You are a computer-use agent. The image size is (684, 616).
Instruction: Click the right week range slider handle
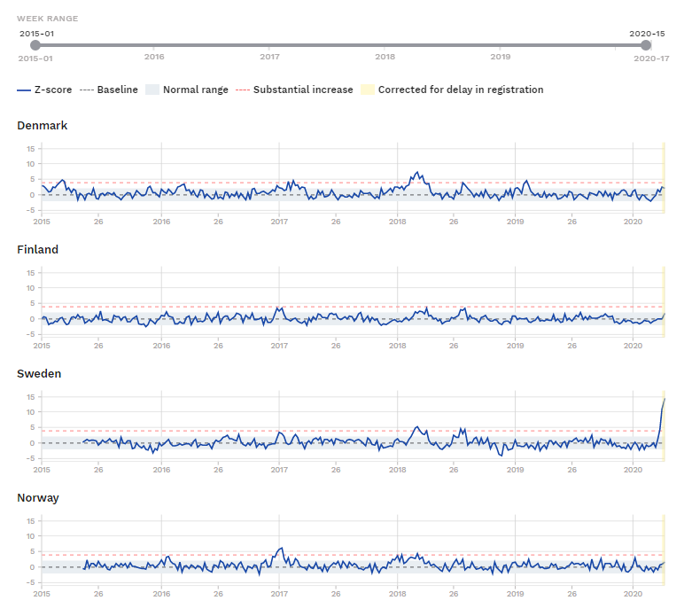point(646,45)
